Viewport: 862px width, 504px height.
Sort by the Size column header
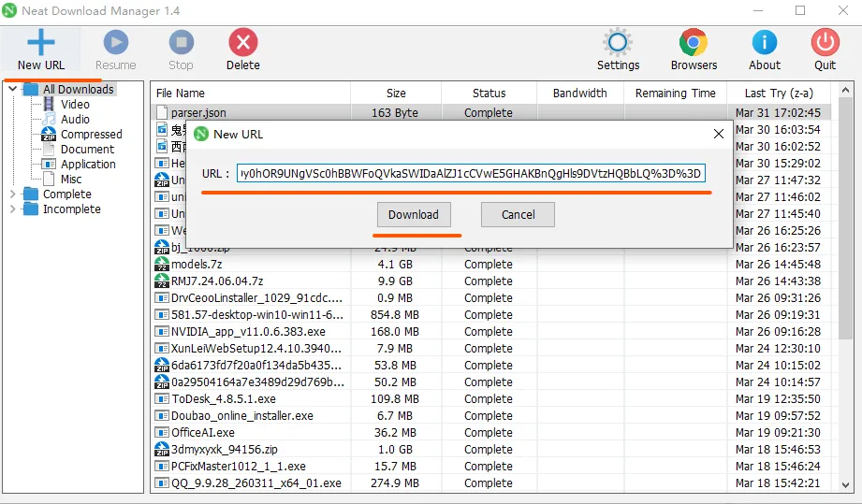click(396, 94)
